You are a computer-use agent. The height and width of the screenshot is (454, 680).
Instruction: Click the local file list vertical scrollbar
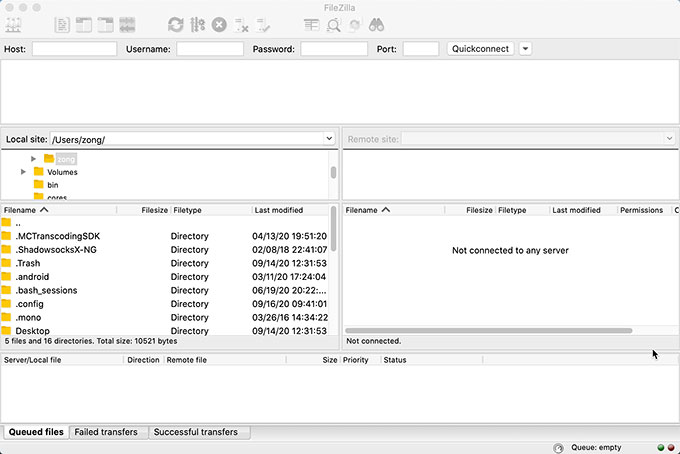333,229
